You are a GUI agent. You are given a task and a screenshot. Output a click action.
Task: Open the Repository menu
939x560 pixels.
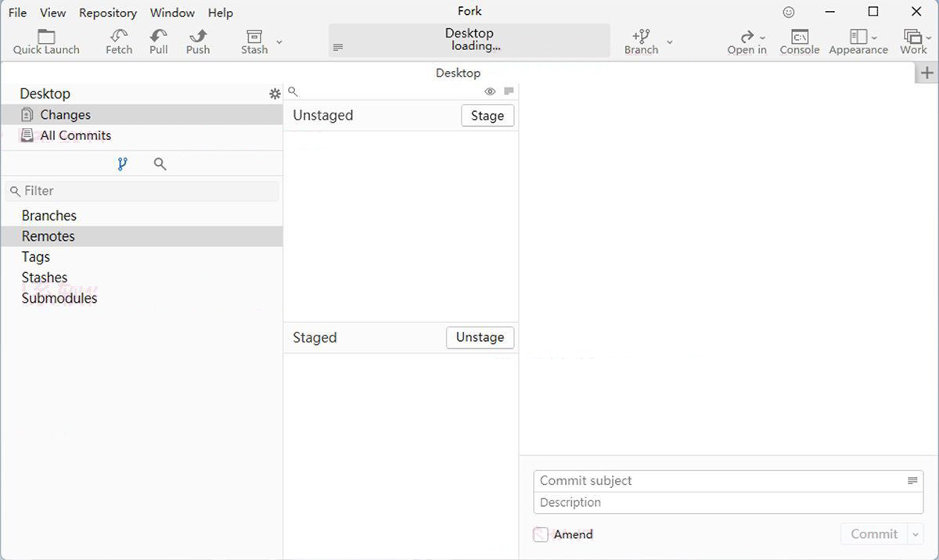coord(108,13)
